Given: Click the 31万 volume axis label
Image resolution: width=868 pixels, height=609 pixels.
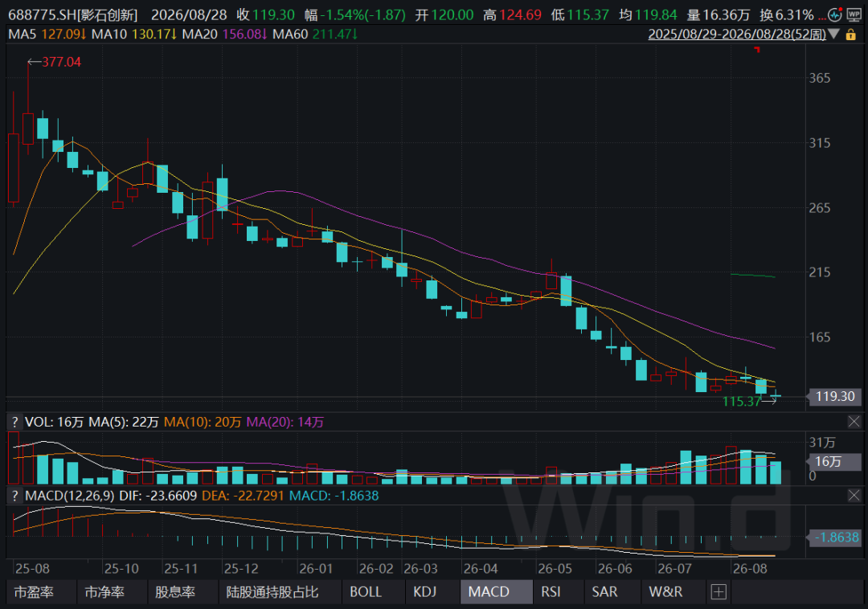Looking at the screenshot, I should pyautogui.click(x=822, y=443).
